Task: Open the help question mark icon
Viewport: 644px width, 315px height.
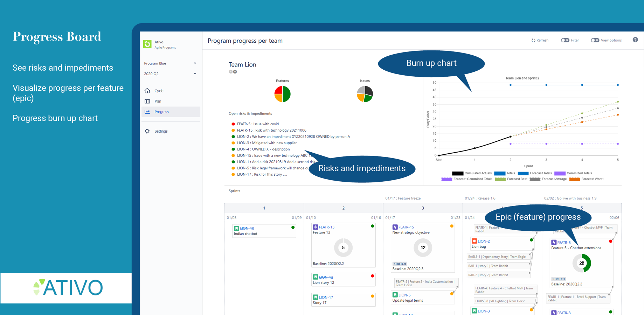Action: (635, 40)
